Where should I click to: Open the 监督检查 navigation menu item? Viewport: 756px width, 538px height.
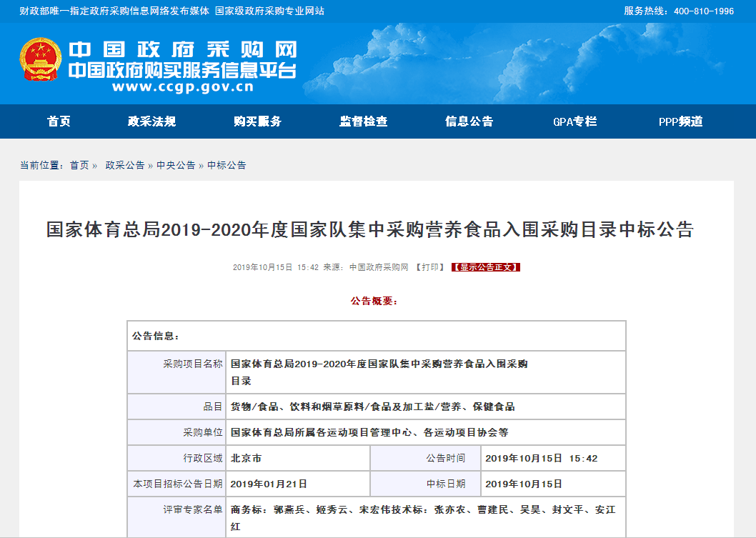point(364,121)
